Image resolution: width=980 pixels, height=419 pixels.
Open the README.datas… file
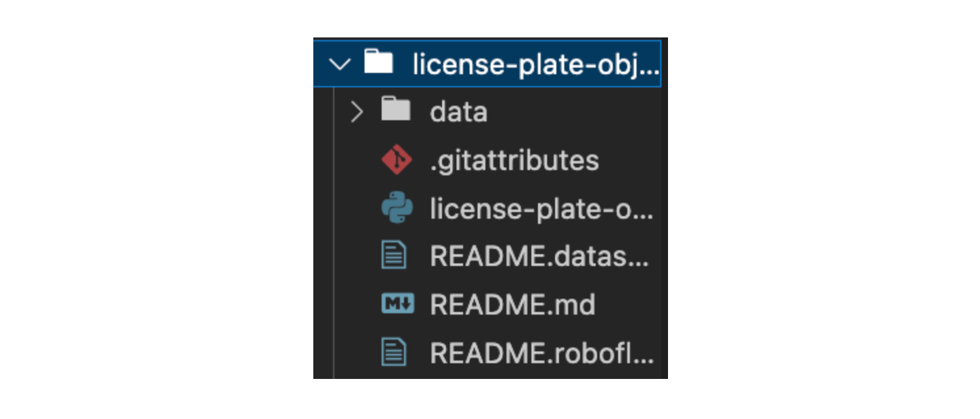click(539, 257)
